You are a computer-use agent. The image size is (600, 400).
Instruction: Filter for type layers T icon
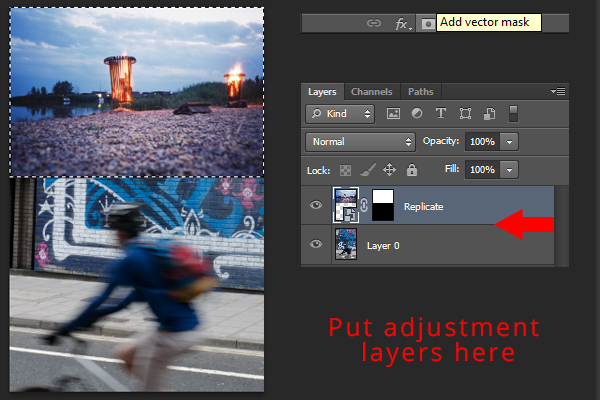[x=440, y=113]
